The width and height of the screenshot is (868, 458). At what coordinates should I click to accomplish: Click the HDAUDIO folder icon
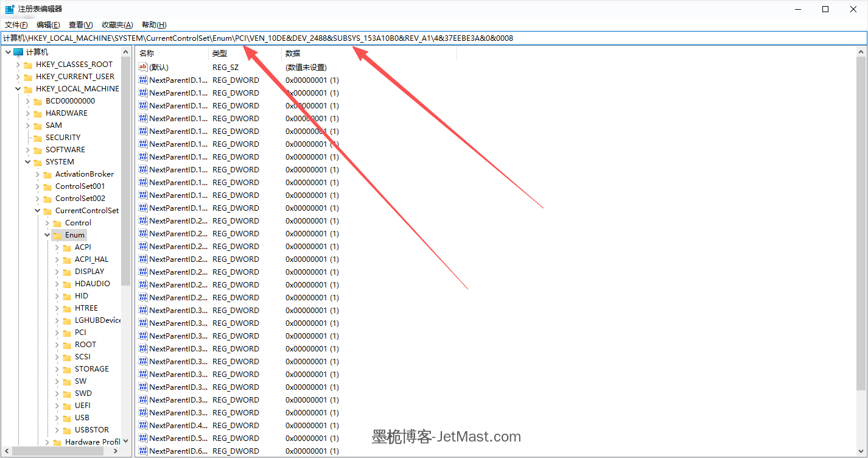coord(67,284)
